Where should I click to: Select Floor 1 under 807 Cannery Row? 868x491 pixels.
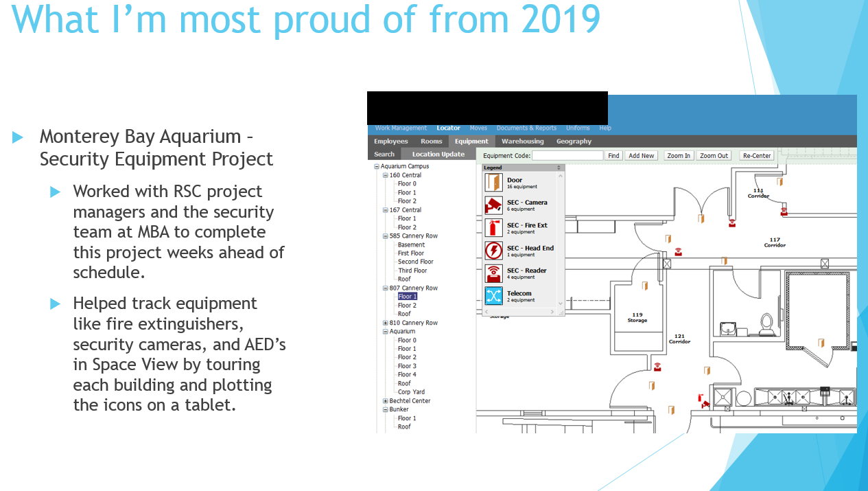(x=408, y=297)
